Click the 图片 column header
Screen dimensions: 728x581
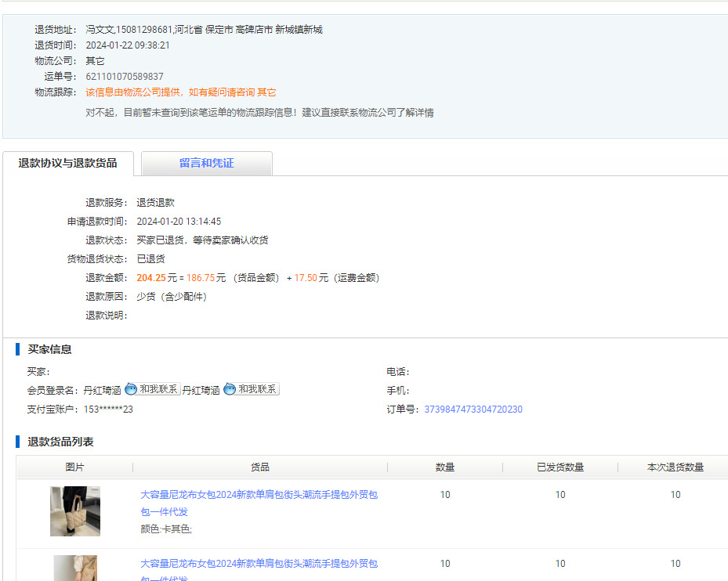click(x=75, y=467)
